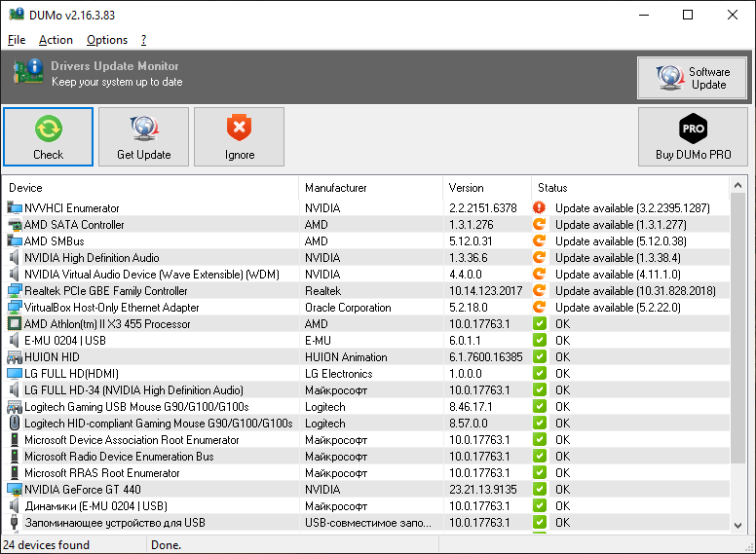Click the vertical scrollbar thumb
The image size is (756, 554).
pyautogui.click(x=737, y=328)
